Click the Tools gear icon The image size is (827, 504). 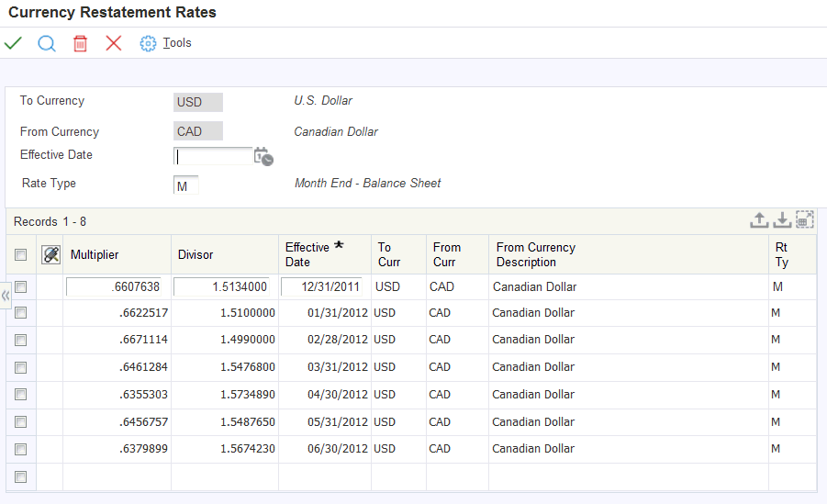tap(148, 43)
